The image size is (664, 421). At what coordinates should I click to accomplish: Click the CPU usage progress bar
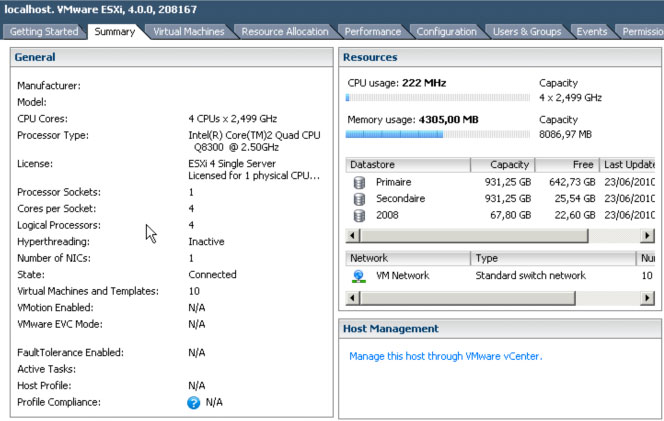point(438,98)
